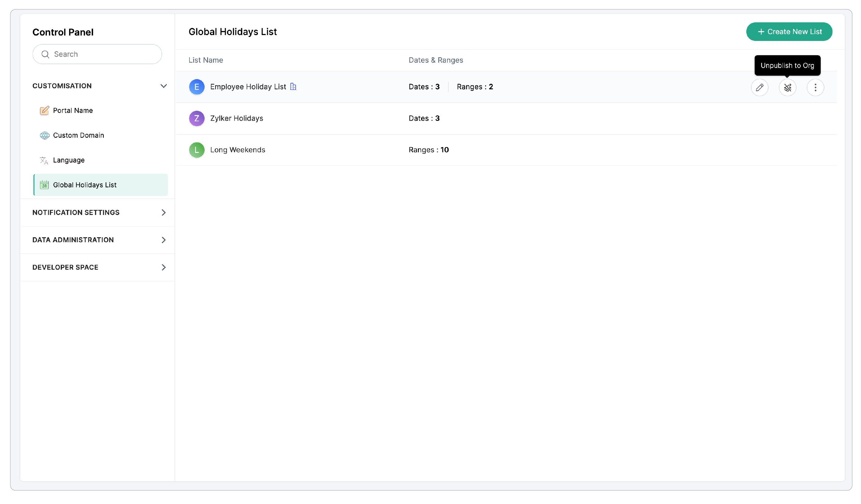Select Global Holidays List menu item
Image resolution: width=861 pixels, height=504 pixels.
coord(85,185)
